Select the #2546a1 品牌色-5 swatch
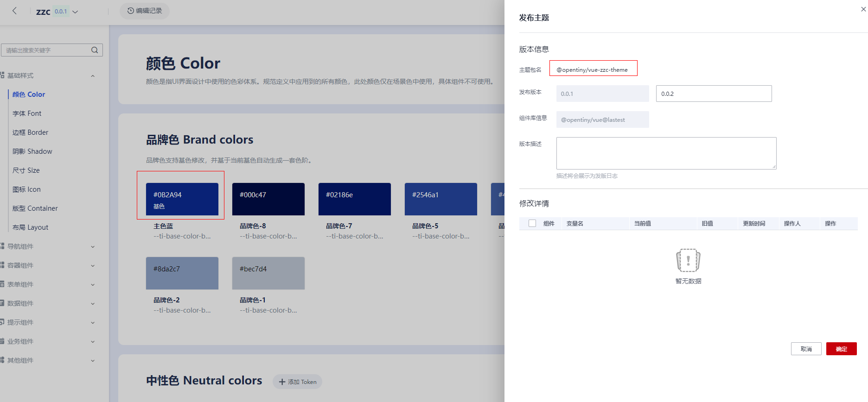 click(x=441, y=199)
